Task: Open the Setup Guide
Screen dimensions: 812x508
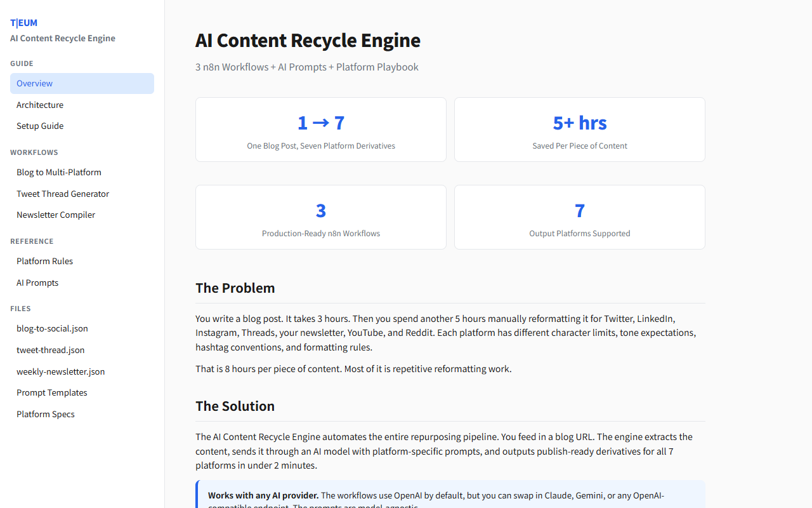Action: point(40,126)
